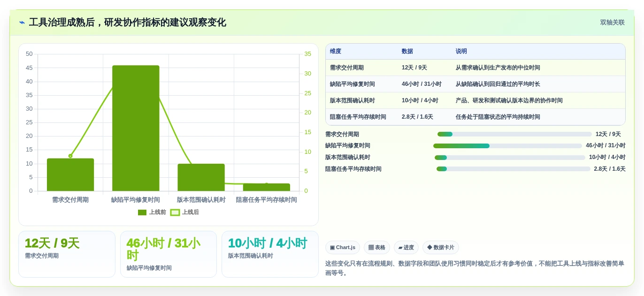The width and height of the screenshot is (644, 296).
Task: Click the 说明 table column header
Action: 461,52
